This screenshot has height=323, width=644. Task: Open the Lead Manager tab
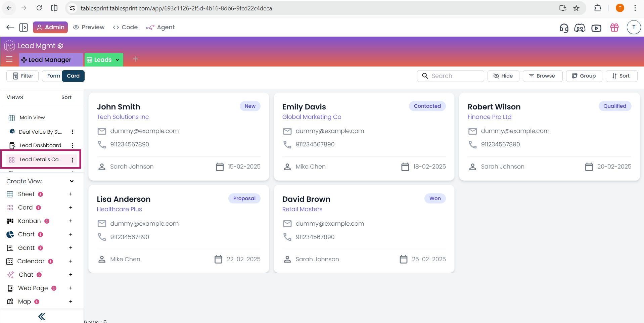coord(50,60)
